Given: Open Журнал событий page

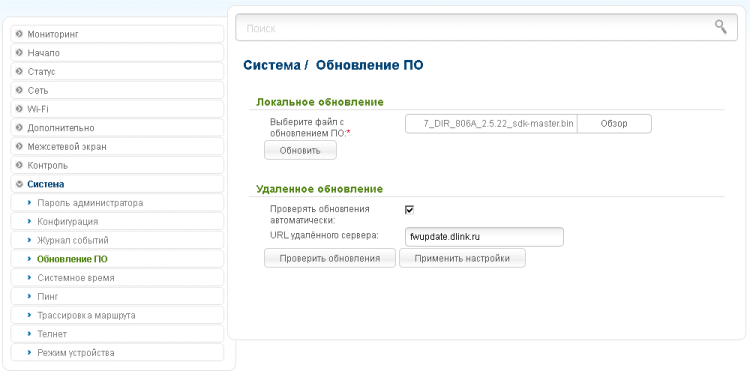Looking at the screenshot, I should tap(117, 240).
